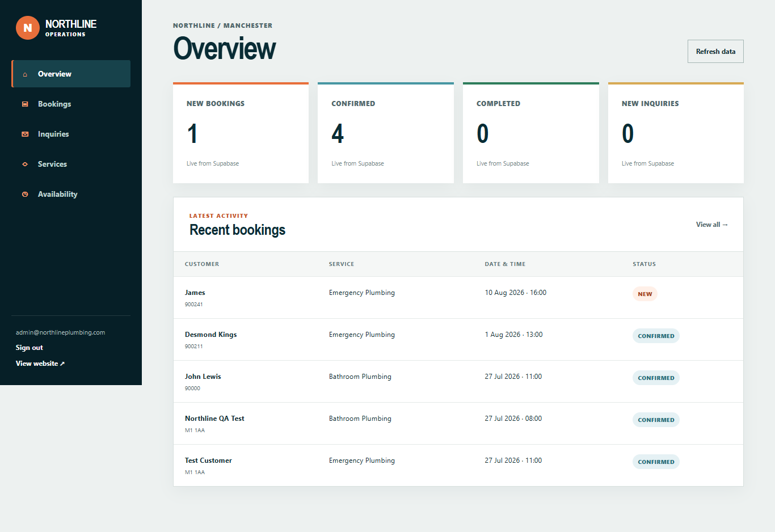
Task: Click CONFIRMED badge in John Lewis row
Action: click(656, 378)
